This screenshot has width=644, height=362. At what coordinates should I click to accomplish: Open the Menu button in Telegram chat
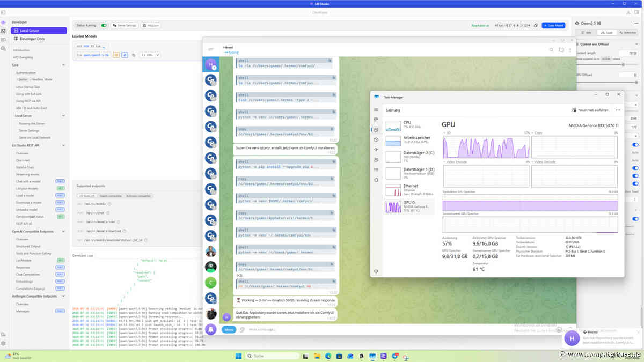[x=229, y=330]
